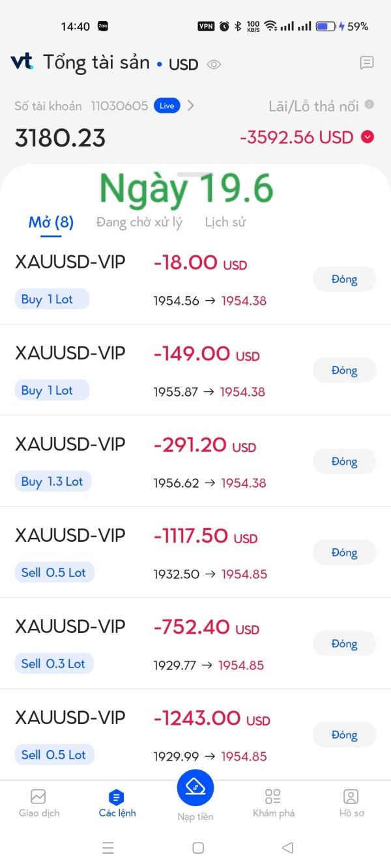Toggle balance visibility eye icon
The height and width of the screenshot is (868, 391).
coord(214,64)
